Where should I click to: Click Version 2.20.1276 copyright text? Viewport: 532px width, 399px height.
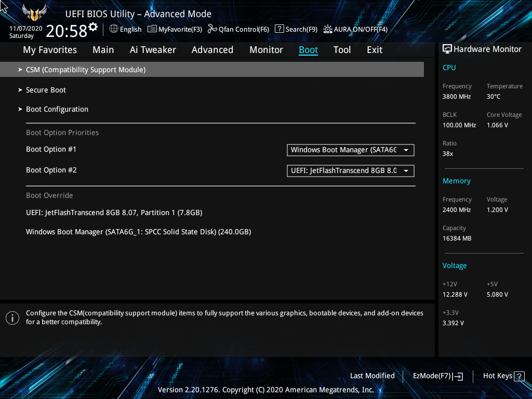(265, 390)
